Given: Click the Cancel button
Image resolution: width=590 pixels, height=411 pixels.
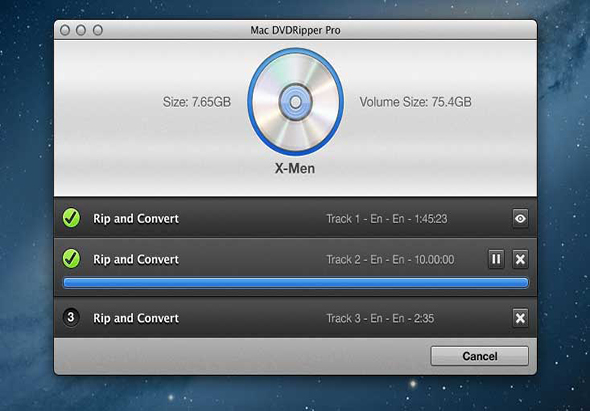Looking at the screenshot, I should (479, 356).
